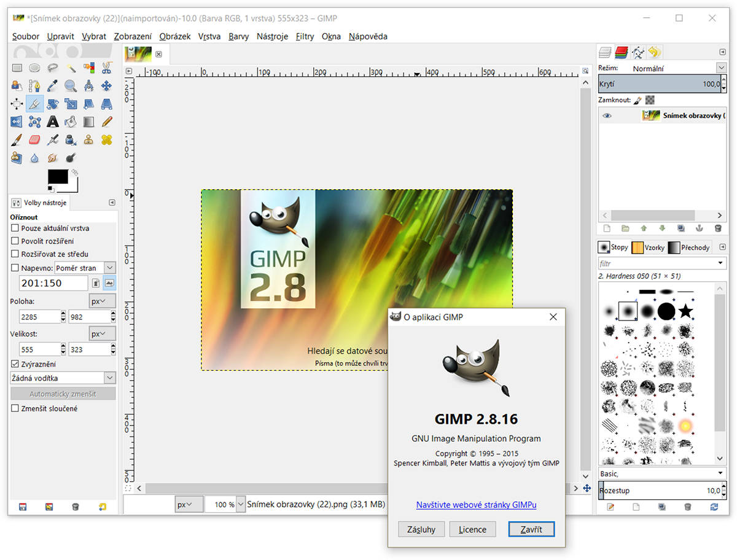Click the Zavřít button in About dialog
737x560 pixels.
531,529
